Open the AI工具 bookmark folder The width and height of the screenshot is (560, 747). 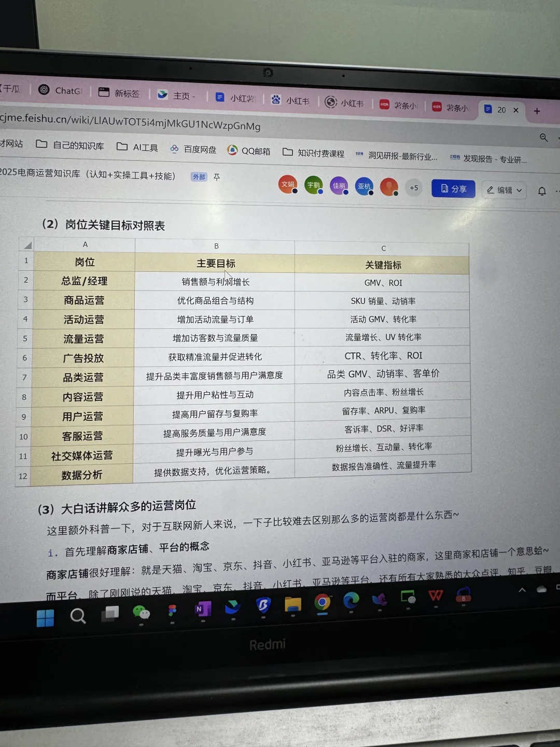[137, 147]
